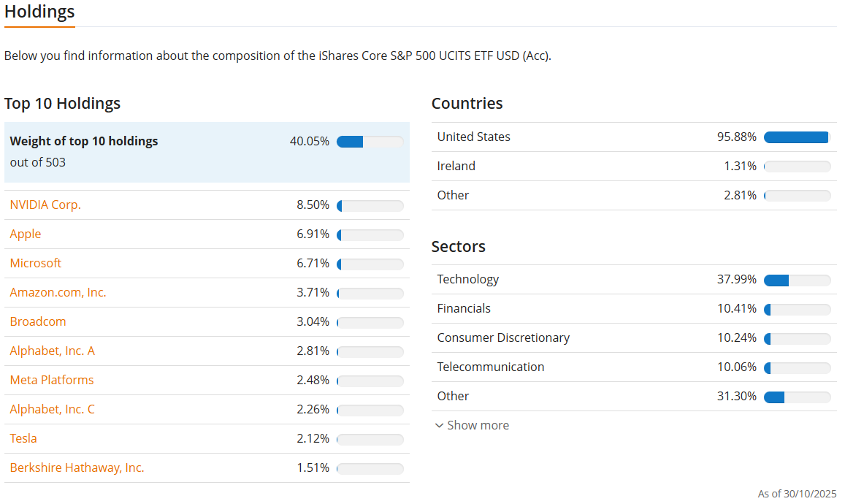The height and width of the screenshot is (504, 845).
Task: Select the Countries heading
Action: click(x=467, y=104)
